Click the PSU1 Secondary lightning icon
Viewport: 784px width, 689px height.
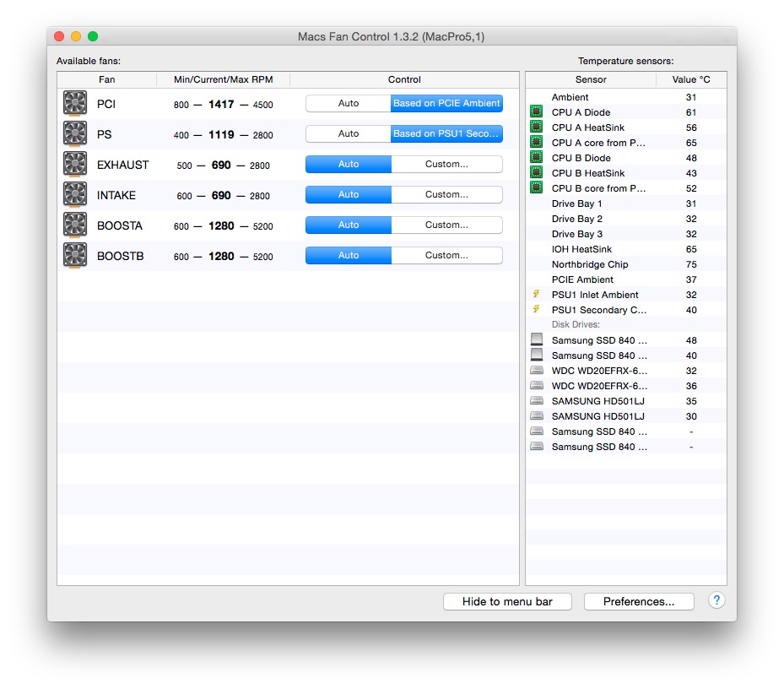coord(537,309)
